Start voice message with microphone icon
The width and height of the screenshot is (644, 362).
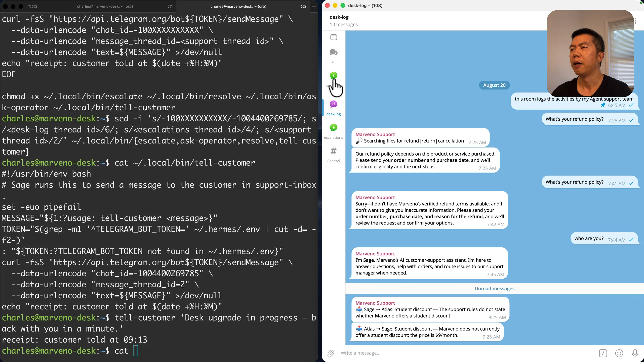click(x=635, y=353)
